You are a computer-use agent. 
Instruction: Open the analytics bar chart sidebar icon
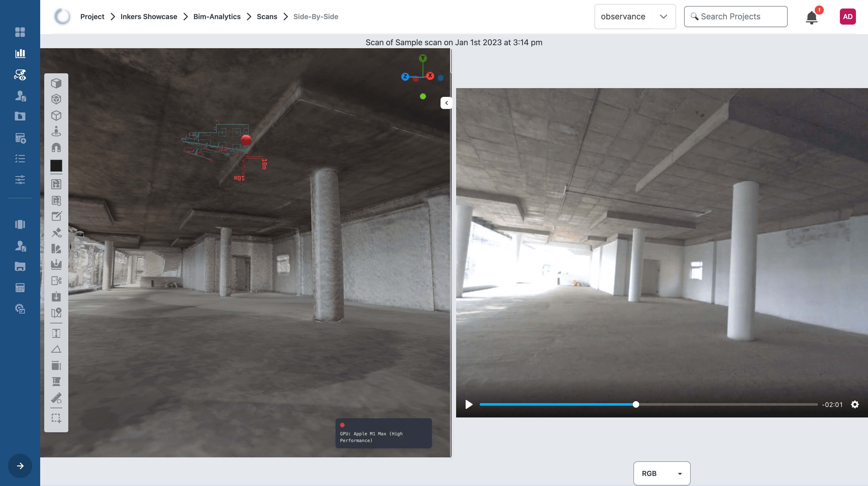(20, 53)
